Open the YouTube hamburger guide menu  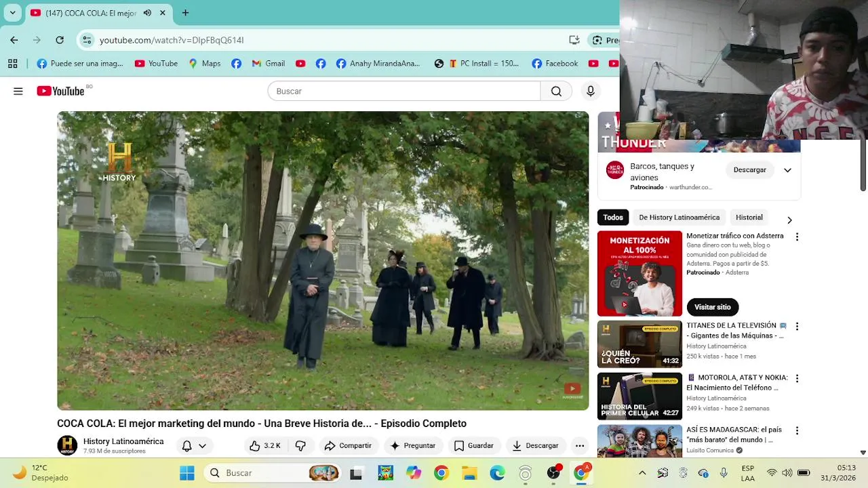18,91
